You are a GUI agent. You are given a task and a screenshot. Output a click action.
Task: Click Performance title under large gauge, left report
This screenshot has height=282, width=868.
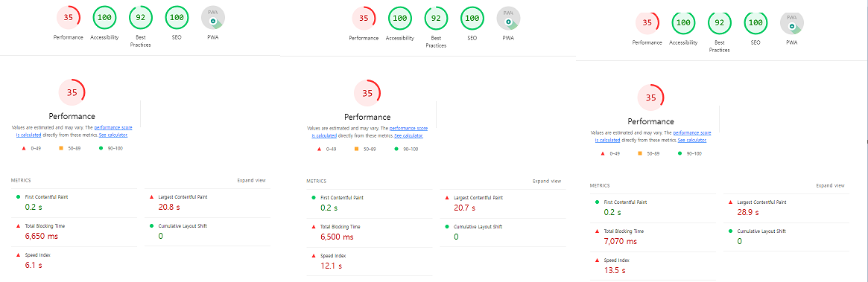point(72,117)
